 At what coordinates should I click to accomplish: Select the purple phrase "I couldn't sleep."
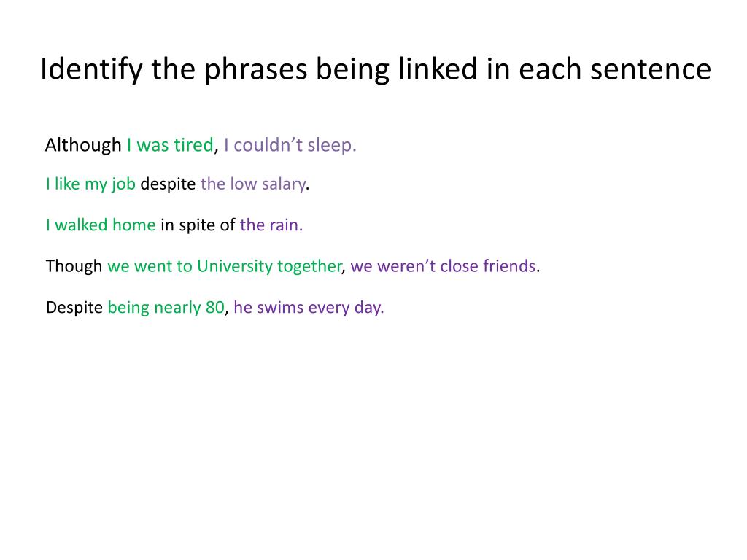point(290,145)
